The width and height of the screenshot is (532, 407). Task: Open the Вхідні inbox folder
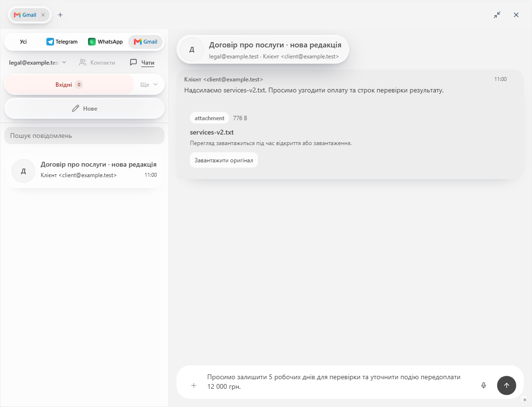click(x=69, y=85)
